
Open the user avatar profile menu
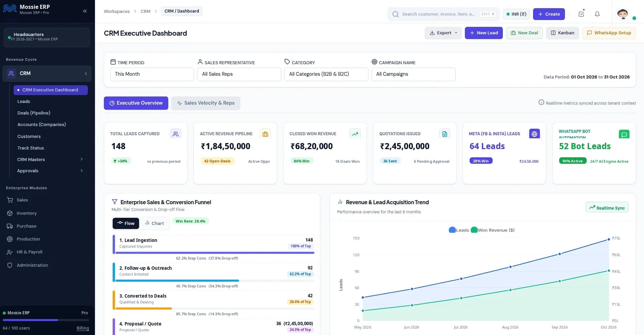click(x=623, y=14)
